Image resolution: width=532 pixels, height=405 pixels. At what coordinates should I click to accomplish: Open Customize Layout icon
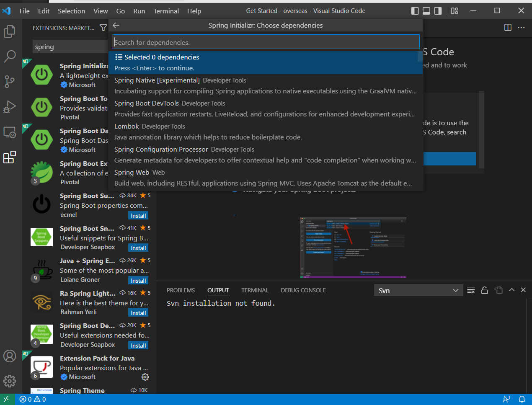[455, 11]
